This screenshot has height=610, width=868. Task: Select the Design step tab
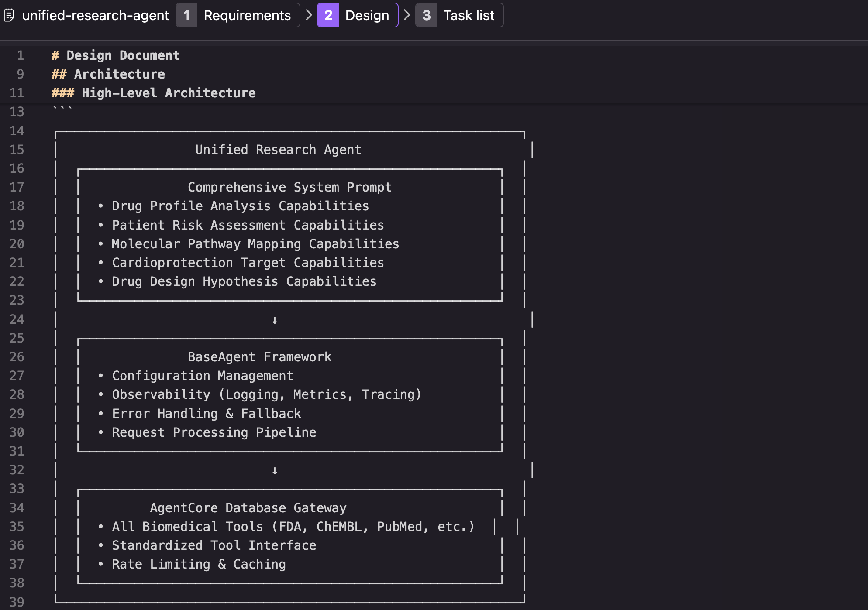point(367,16)
